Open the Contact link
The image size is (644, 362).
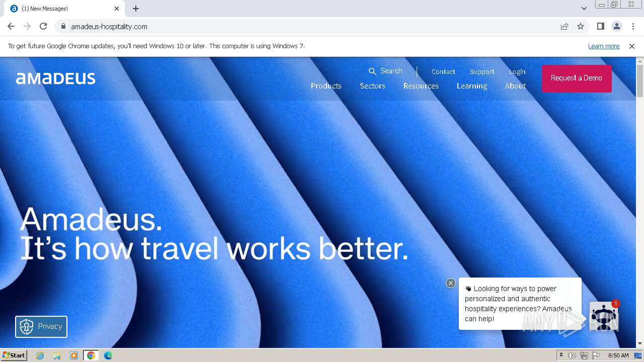443,71
